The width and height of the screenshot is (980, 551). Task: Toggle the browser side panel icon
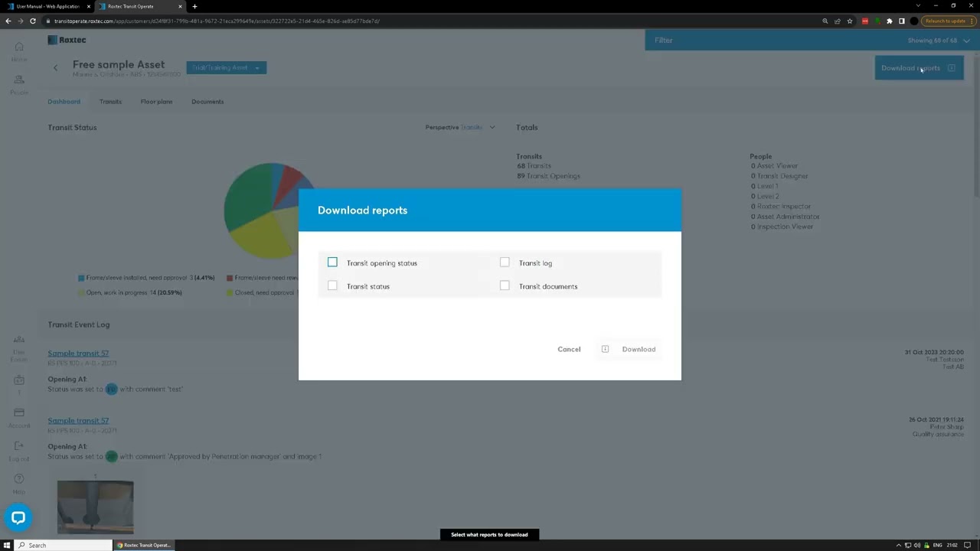point(902,21)
